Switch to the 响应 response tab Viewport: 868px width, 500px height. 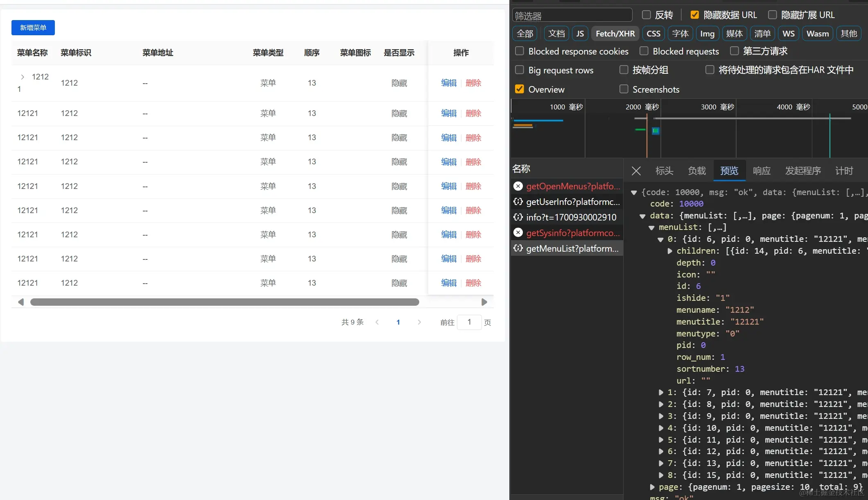pos(761,171)
